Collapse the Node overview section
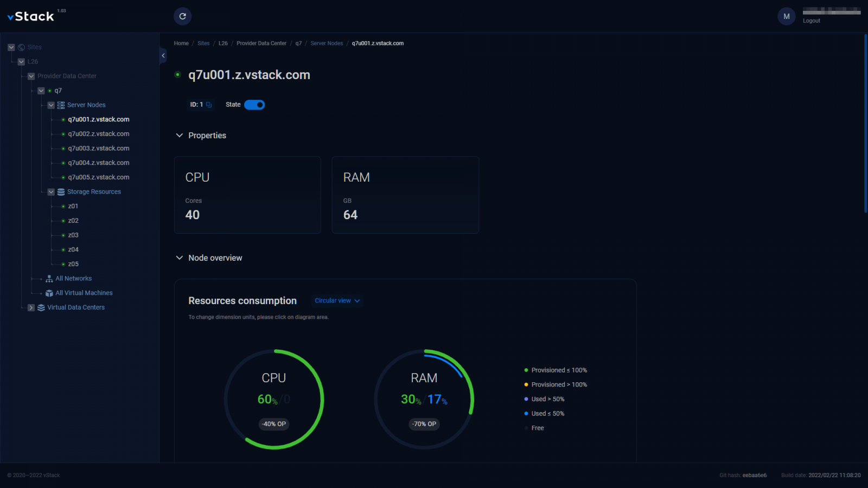The height and width of the screenshot is (488, 868). [x=180, y=258]
